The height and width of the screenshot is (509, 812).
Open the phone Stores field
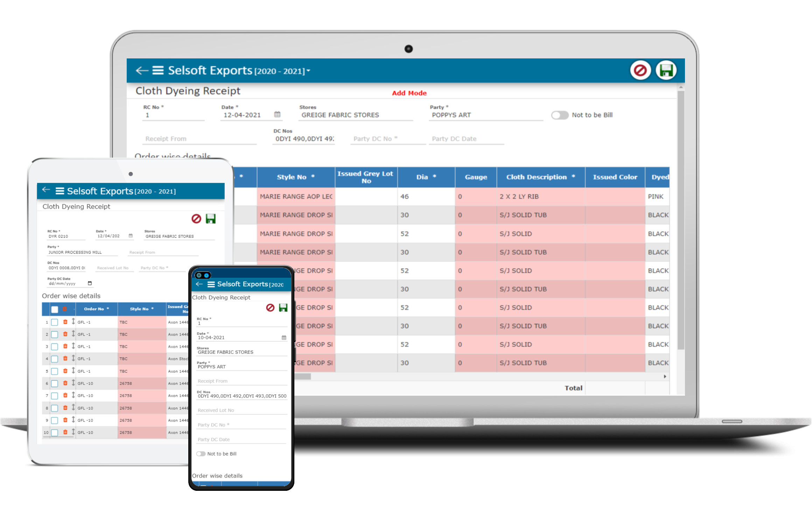coord(241,352)
